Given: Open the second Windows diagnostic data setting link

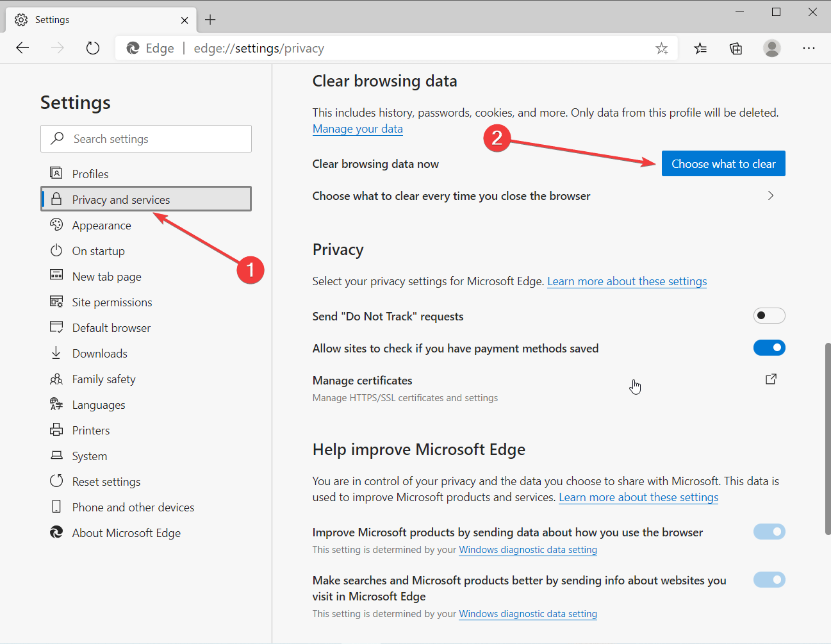Looking at the screenshot, I should coord(528,614).
